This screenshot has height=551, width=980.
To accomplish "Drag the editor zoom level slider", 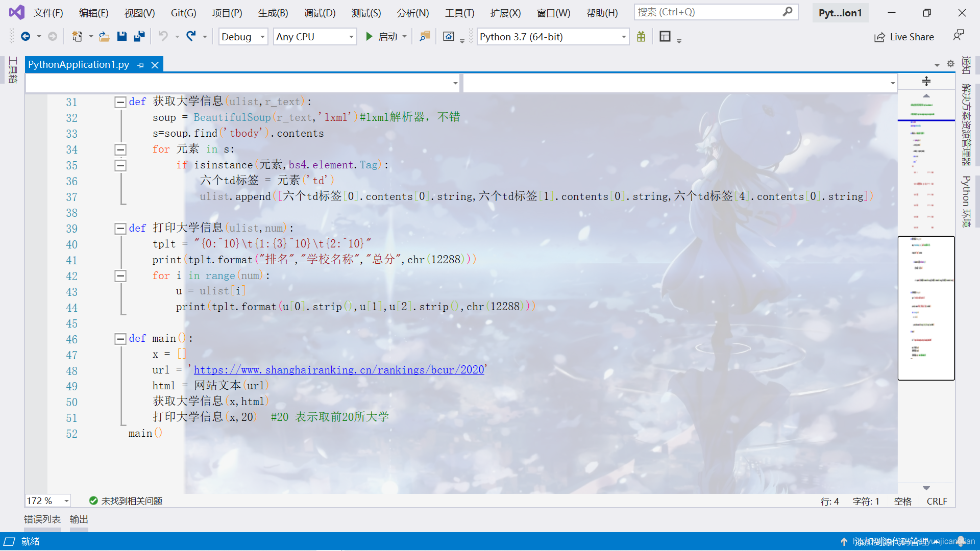I will coord(46,500).
